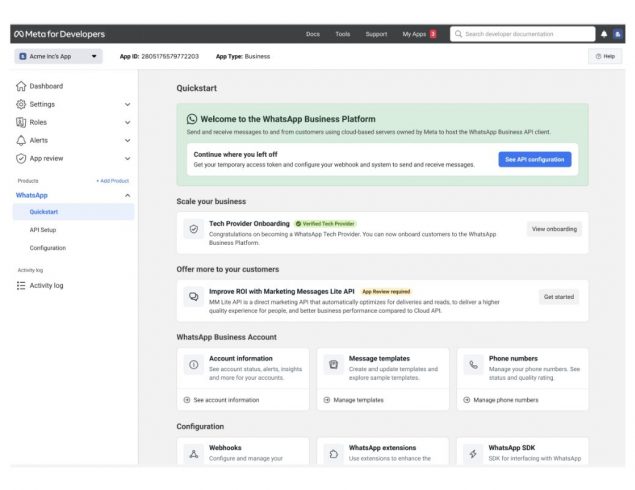Click the App review shield icon

coord(21,158)
